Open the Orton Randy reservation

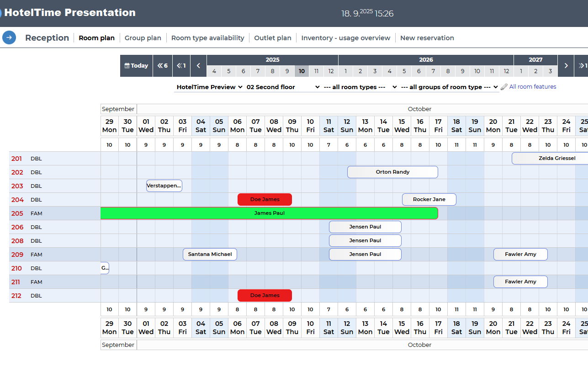[392, 172]
